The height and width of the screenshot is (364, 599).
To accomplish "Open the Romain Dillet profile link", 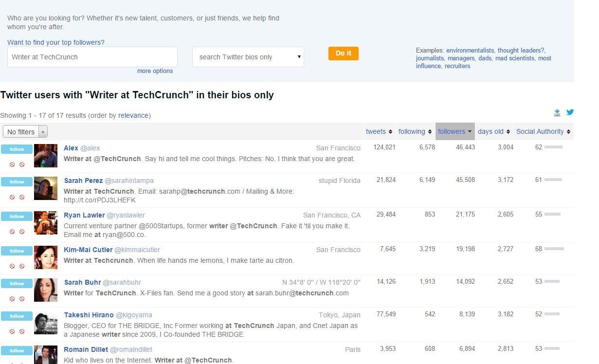I will coord(86,349).
